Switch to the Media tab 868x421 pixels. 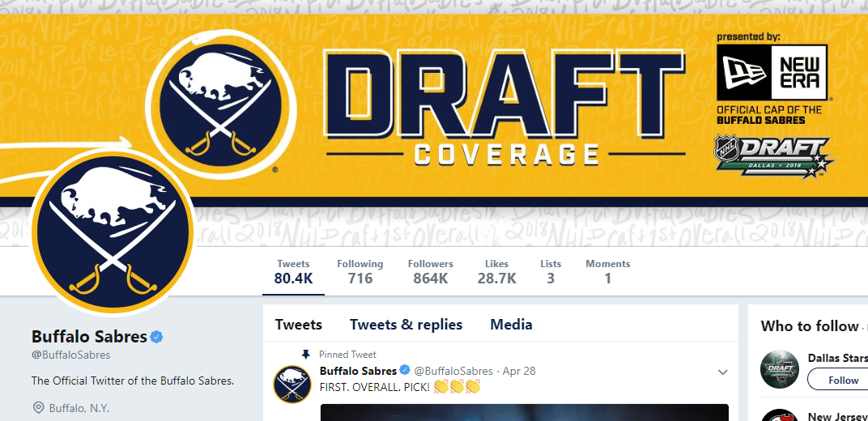(511, 324)
